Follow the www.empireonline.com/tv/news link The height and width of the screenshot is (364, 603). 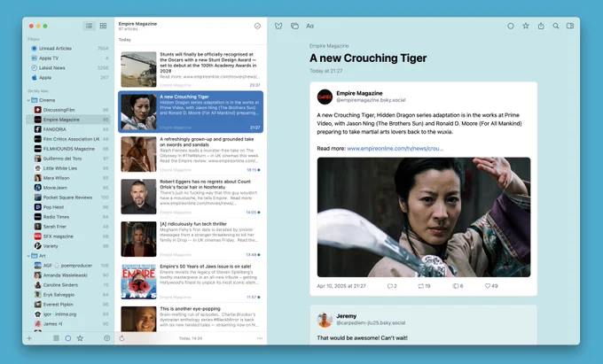(395, 149)
